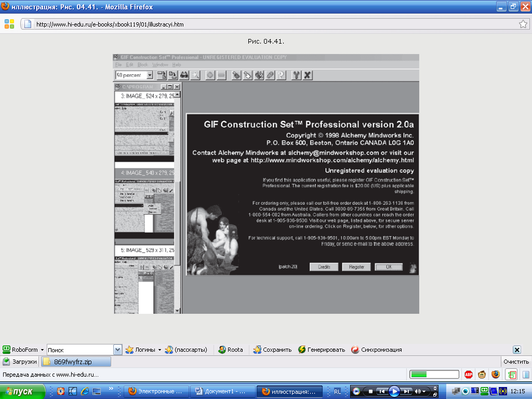Click the 12:15 system clock
The image size is (532, 399).
[x=518, y=391]
